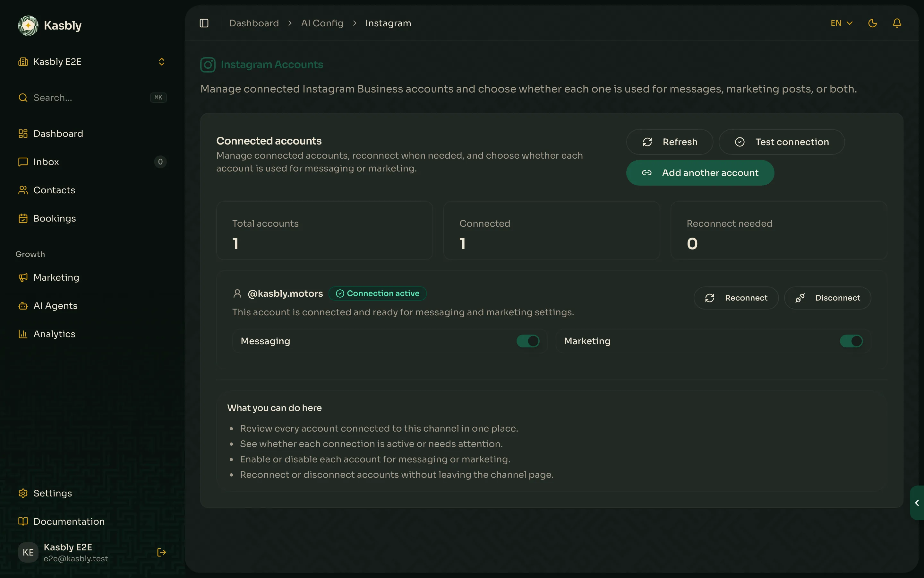Click the Connected accounts heading
This screenshot has width=924, height=578.
click(x=269, y=141)
